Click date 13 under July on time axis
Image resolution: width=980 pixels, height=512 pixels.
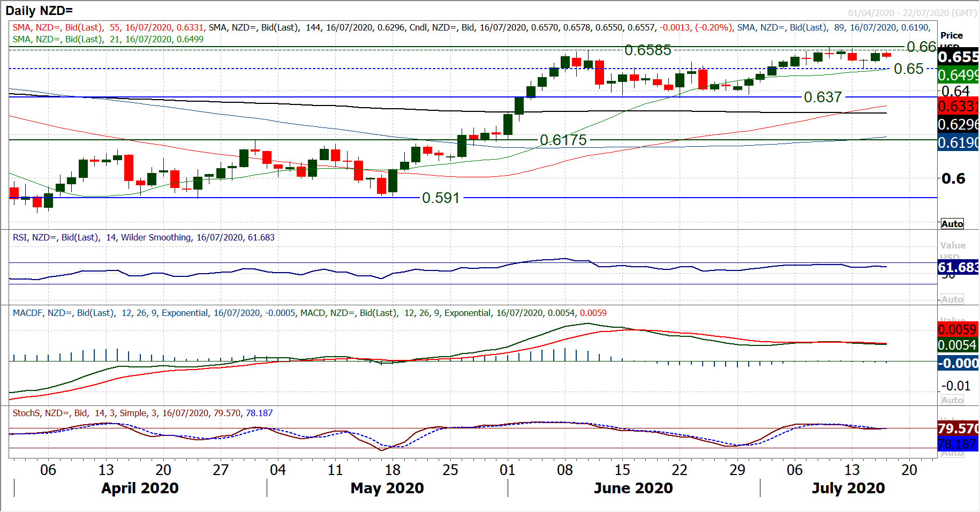[852, 470]
